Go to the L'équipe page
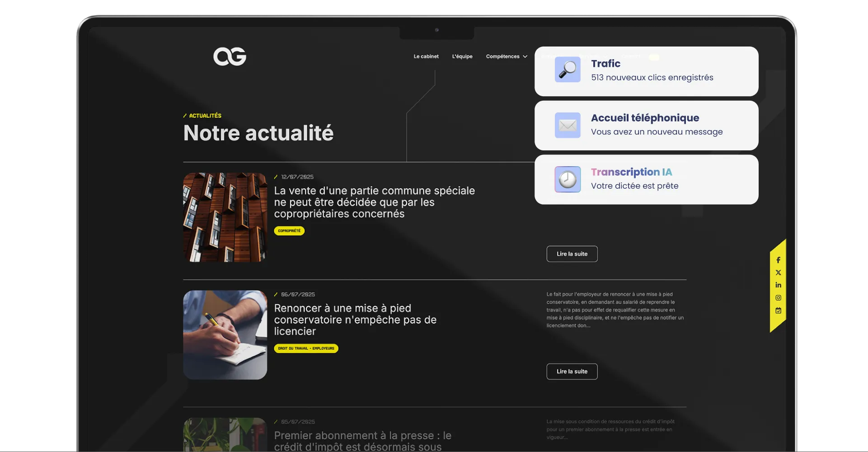Image resolution: width=868 pixels, height=452 pixels. (462, 56)
